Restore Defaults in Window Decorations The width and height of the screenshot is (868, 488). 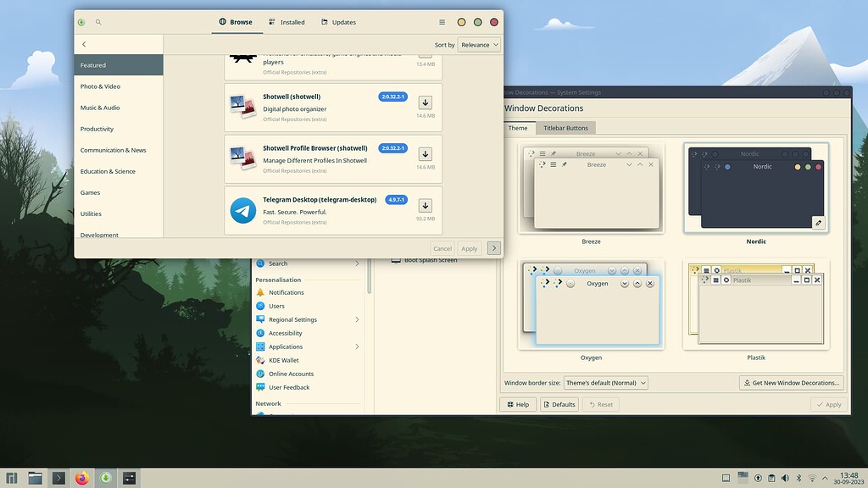tap(559, 404)
